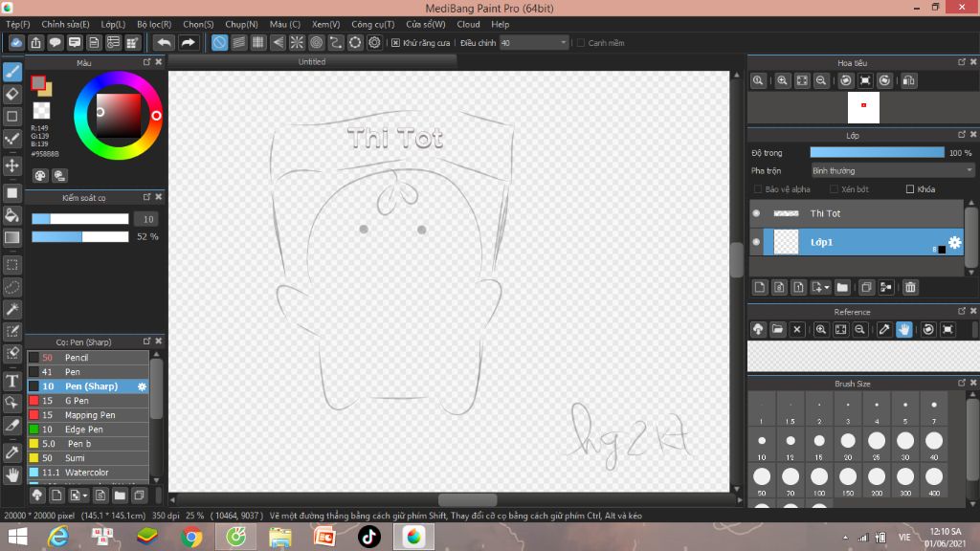
Task: Zoom in using the Hoa tiêu navigator
Action: coord(782,80)
